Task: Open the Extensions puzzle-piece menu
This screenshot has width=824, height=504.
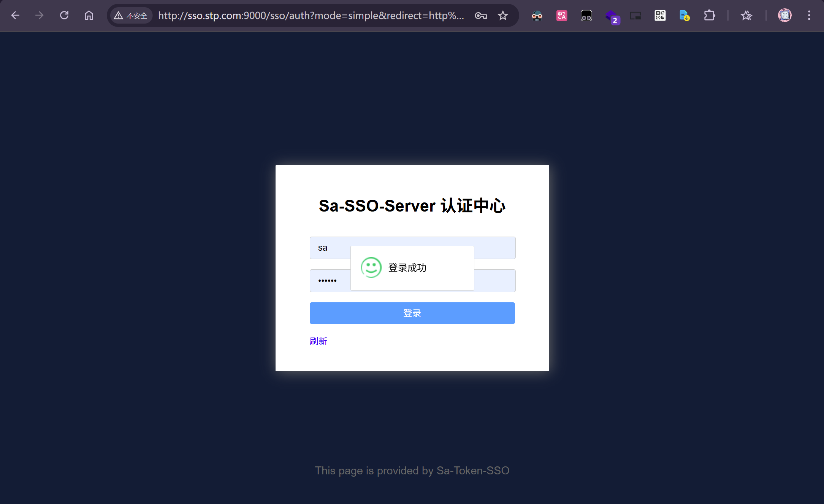Action: pyautogui.click(x=709, y=16)
